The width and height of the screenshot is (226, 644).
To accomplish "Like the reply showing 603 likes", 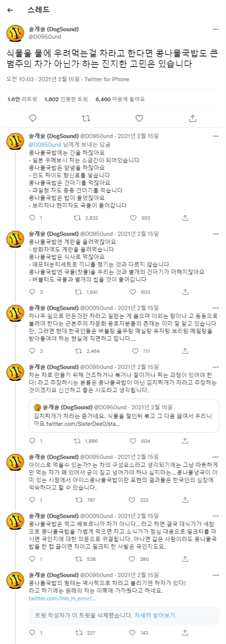I will tap(133, 292).
